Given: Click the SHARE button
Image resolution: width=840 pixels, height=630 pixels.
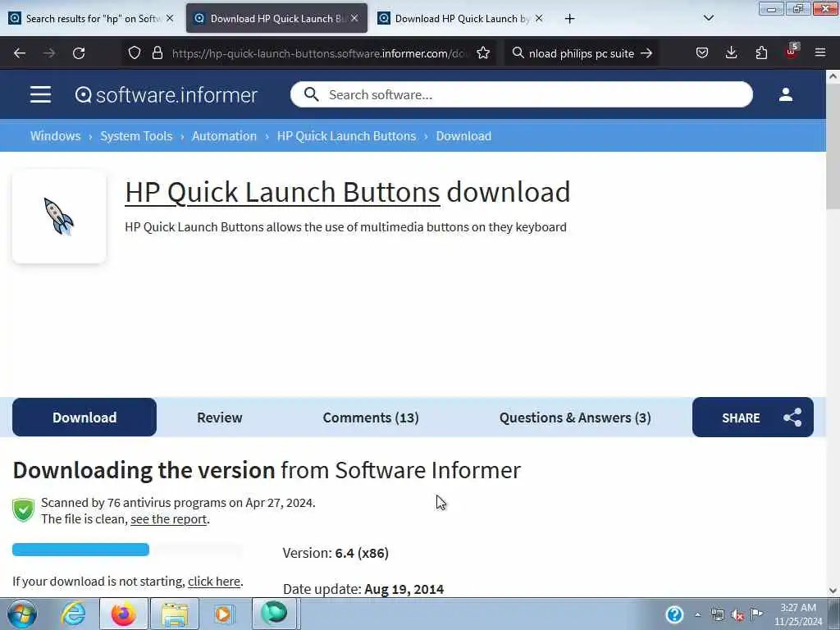Looking at the screenshot, I should coord(753,418).
